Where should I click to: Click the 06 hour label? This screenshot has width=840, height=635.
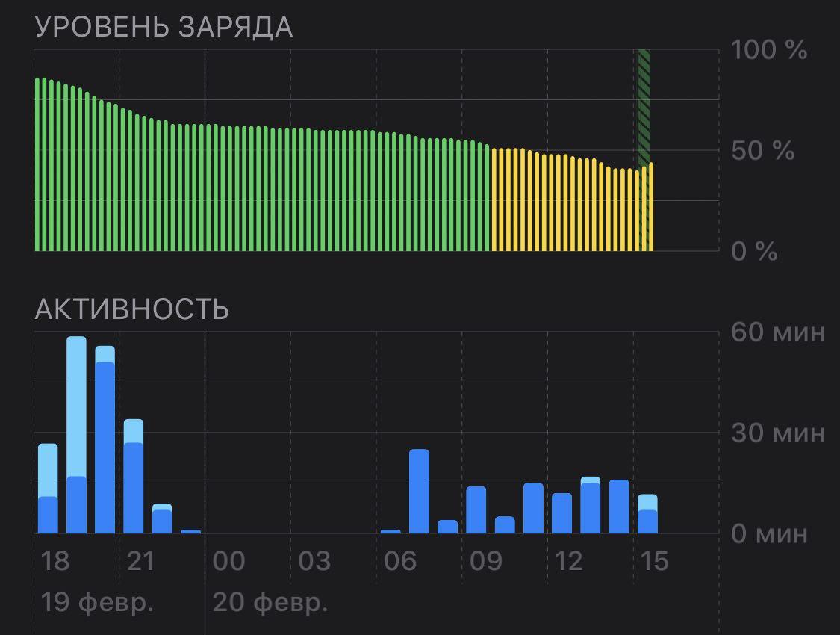(400, 561)
